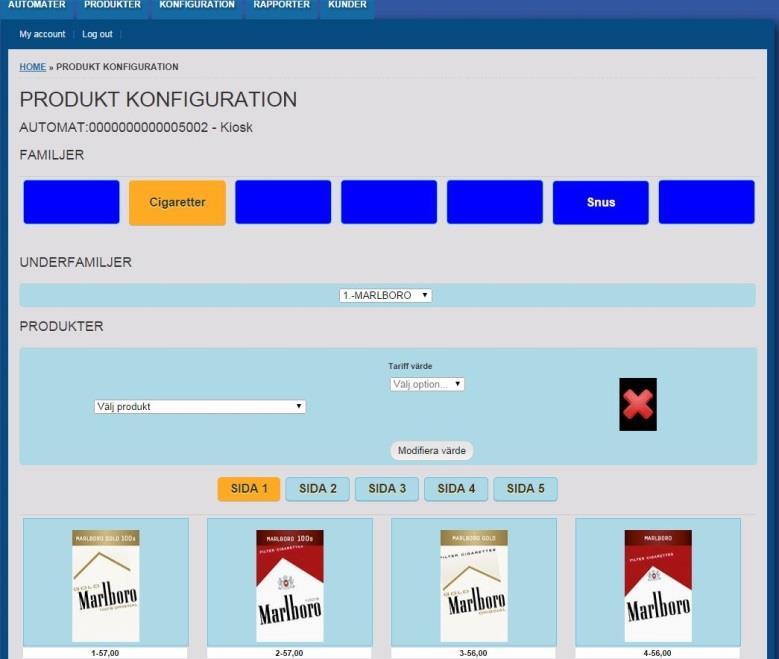Follow the HOME breadcrumb link
This screenshot has width=779, height=659.
click(33, 67)
